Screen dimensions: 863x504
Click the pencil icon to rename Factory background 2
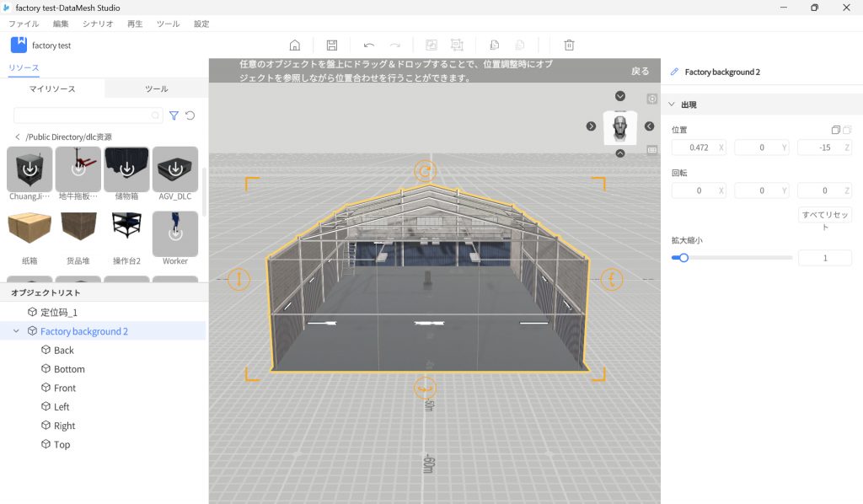674,72
